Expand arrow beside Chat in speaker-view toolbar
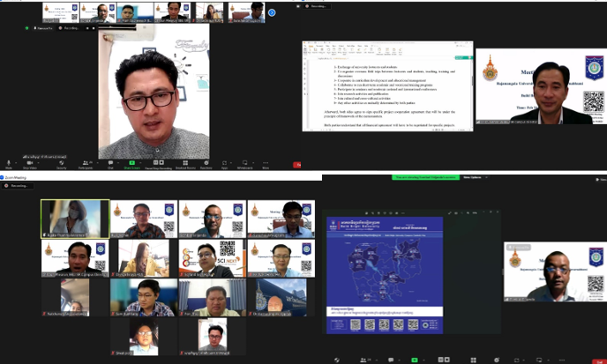This screenshot has height=364, width=607. (118, 163)
